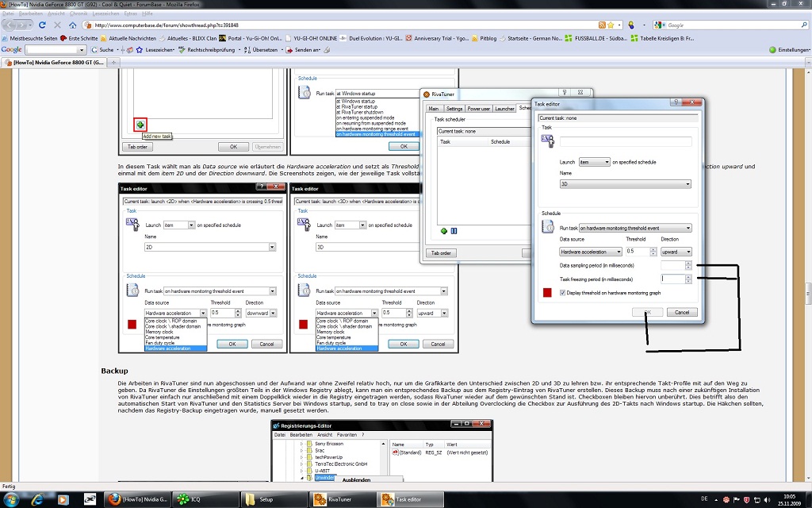Reload the current Firefox page
Screen dimensions: 812x508
[43, 25]
